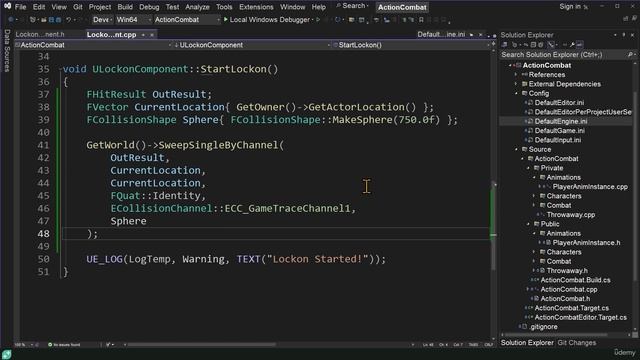Select PlayerAnimInstance.h file
Image resolution: width=640 pixels, height=360 pixels.
click(586, 242)
